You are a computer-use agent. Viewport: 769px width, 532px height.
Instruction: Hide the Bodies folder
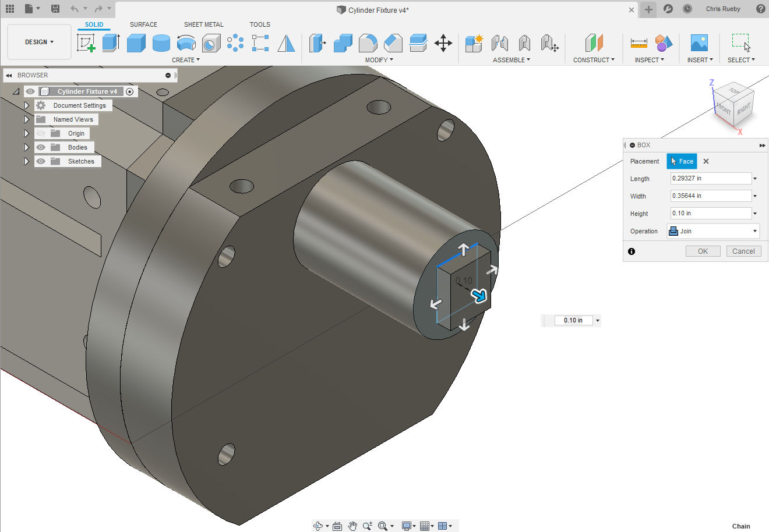tap(41, 147)
